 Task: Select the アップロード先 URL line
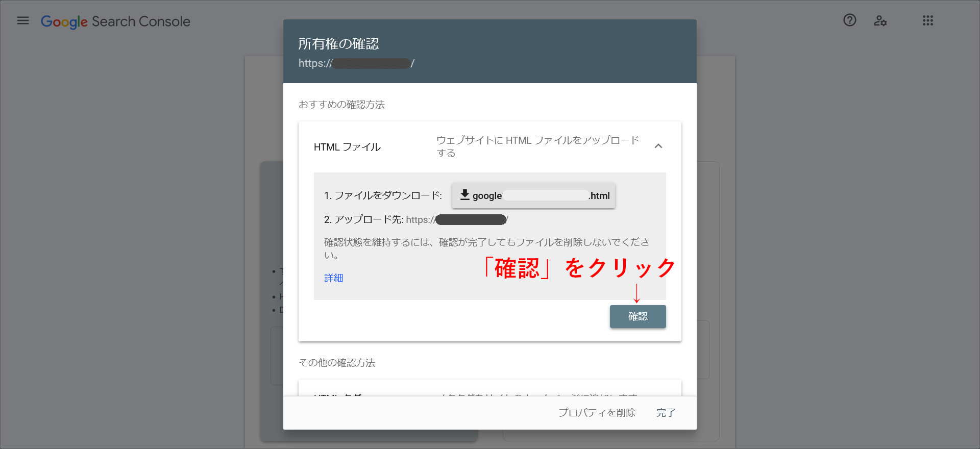(416, 219)
